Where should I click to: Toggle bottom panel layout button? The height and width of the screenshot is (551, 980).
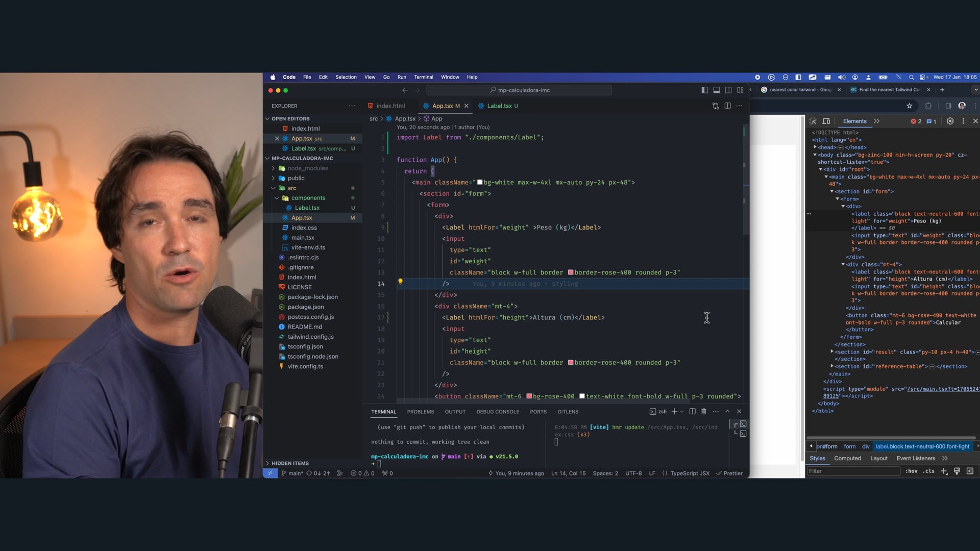point(717,90)
